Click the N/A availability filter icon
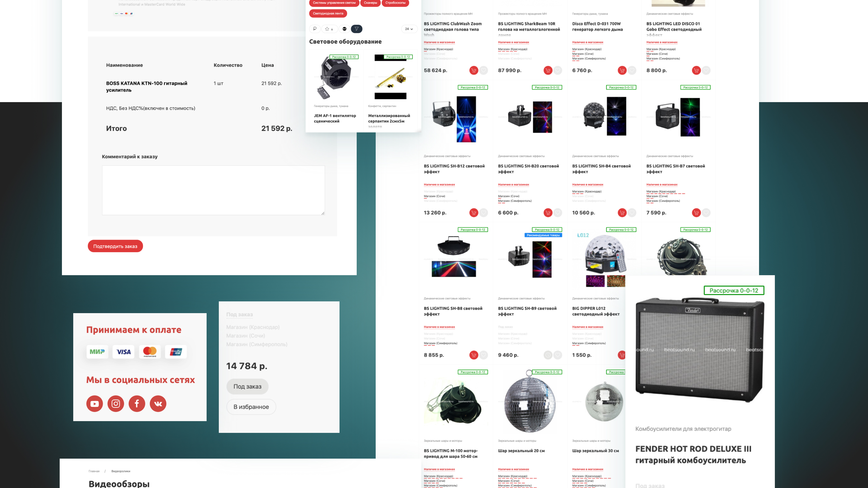Screen dimensions: 868x488 click(x=344, y=29)
